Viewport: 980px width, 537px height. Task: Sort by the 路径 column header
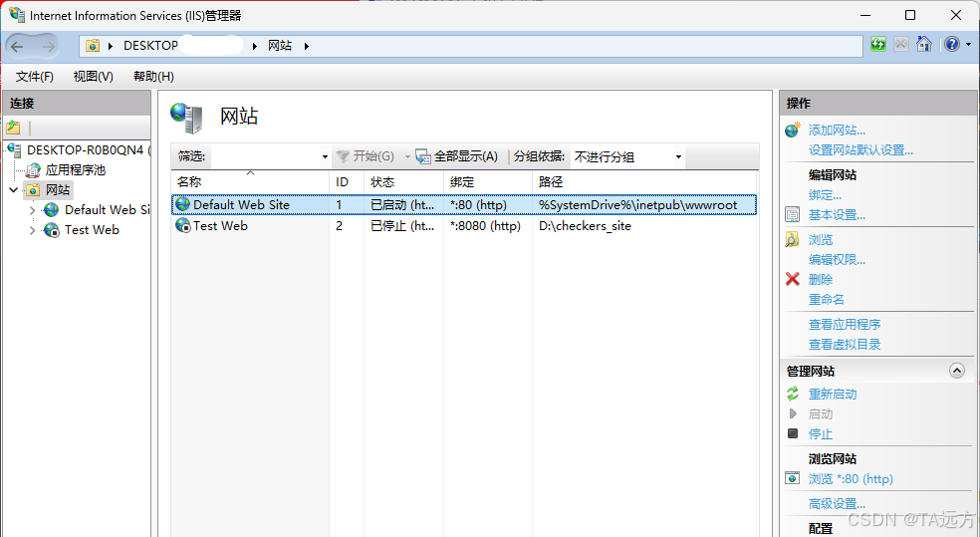click(644, 182)
